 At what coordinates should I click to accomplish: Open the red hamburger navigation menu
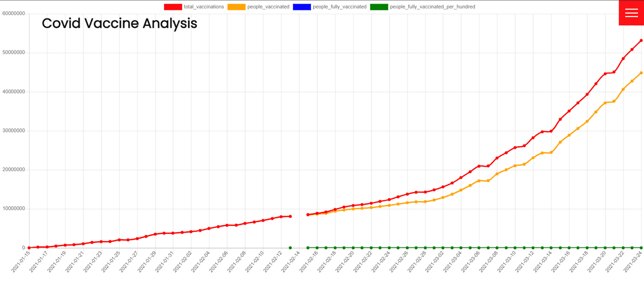tap(631, 12)
